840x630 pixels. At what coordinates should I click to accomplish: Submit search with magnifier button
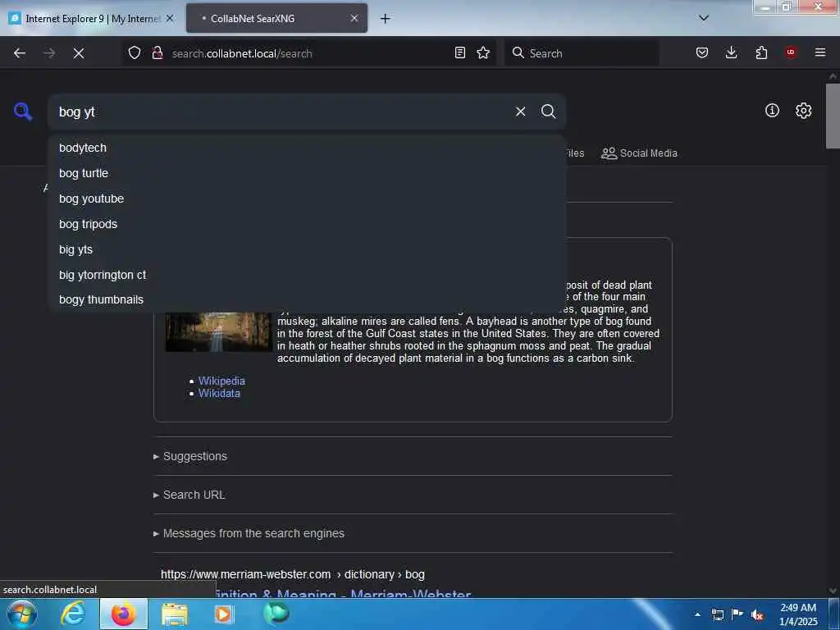(x=548, y=112)
